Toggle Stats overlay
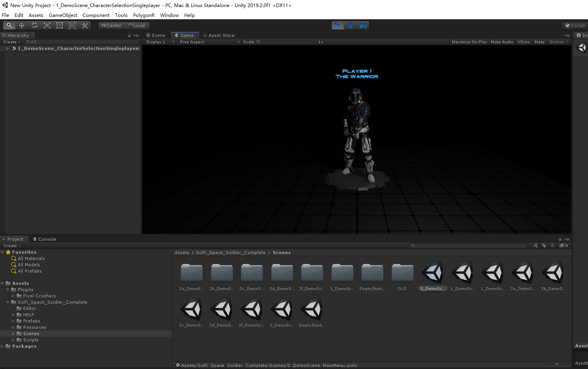Image resolution: width=588 pixels, height=369 pixels. tap(539, 42)
